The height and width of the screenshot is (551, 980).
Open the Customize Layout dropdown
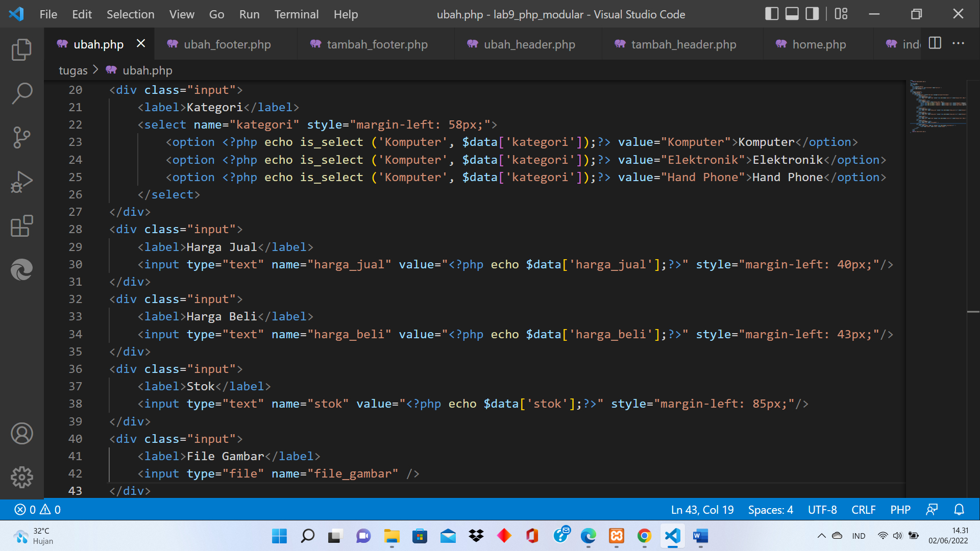point(840,14)
